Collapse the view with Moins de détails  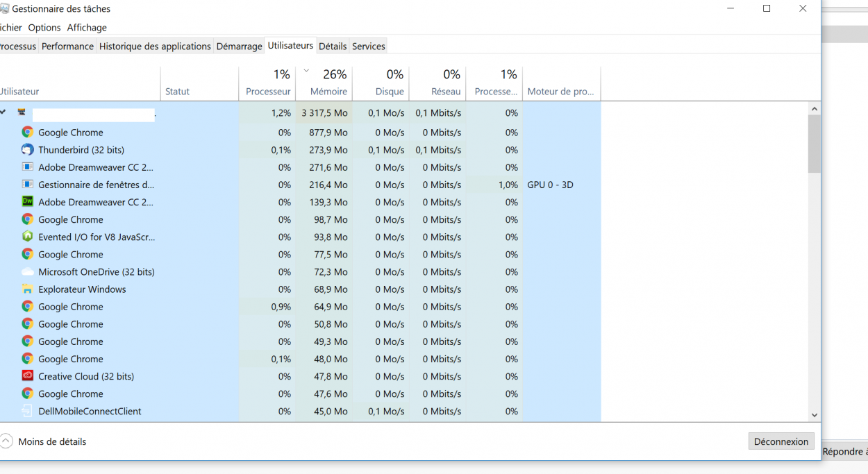tap(44, 441)
